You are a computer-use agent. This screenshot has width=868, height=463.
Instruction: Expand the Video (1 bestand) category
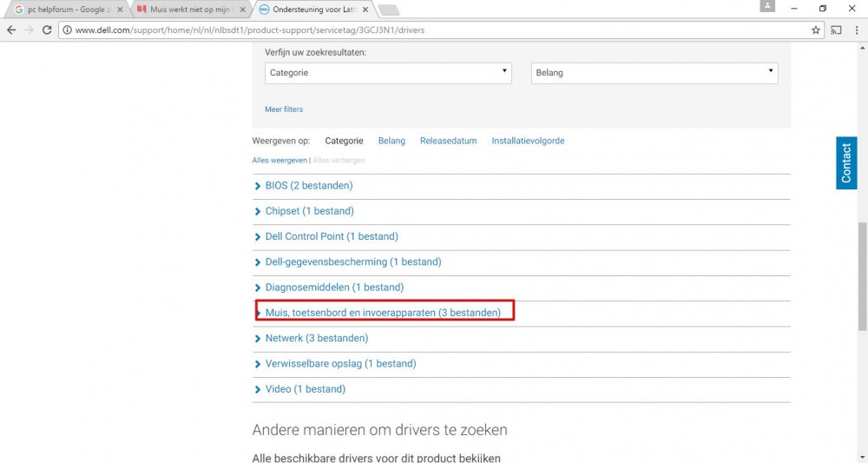[305, 389]
